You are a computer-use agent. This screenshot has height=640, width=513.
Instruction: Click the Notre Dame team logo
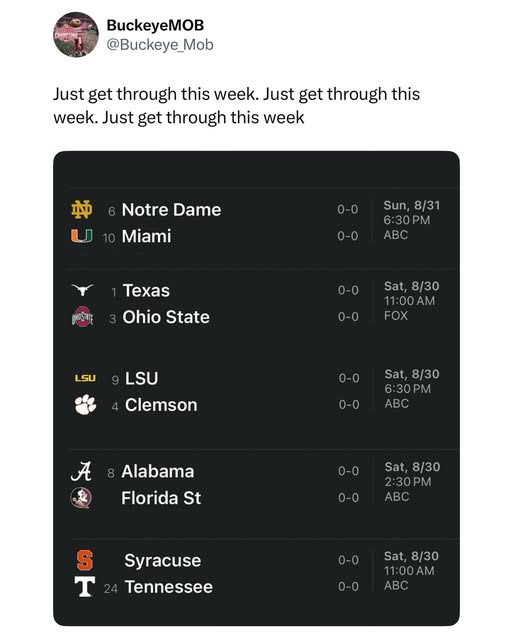point(82,210)
